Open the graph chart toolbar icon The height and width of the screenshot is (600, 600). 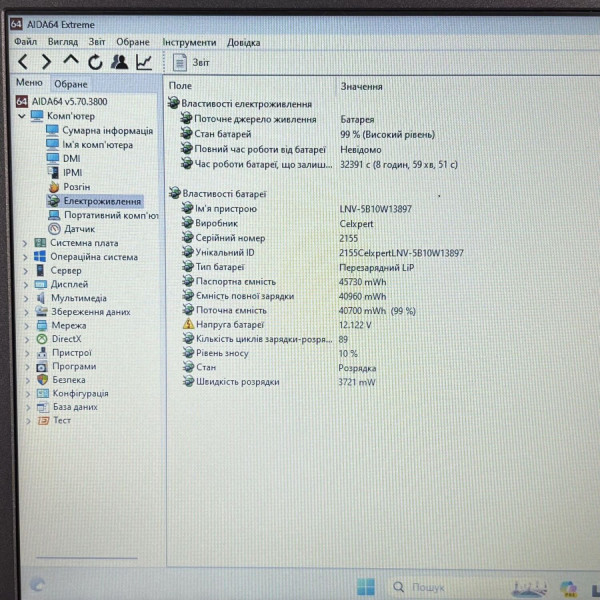tap(144, 62)
